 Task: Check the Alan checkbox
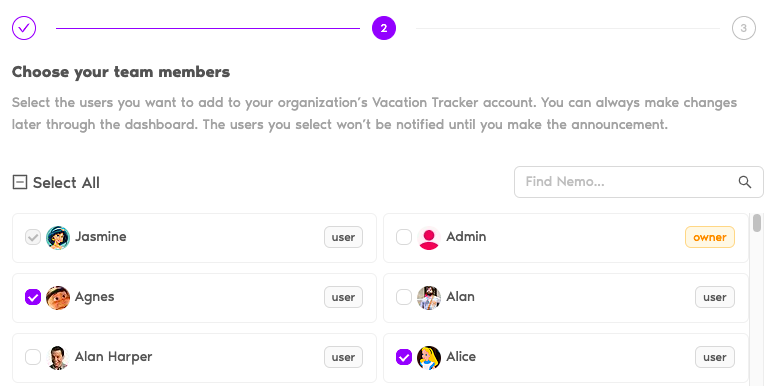(x=404, y=298)
